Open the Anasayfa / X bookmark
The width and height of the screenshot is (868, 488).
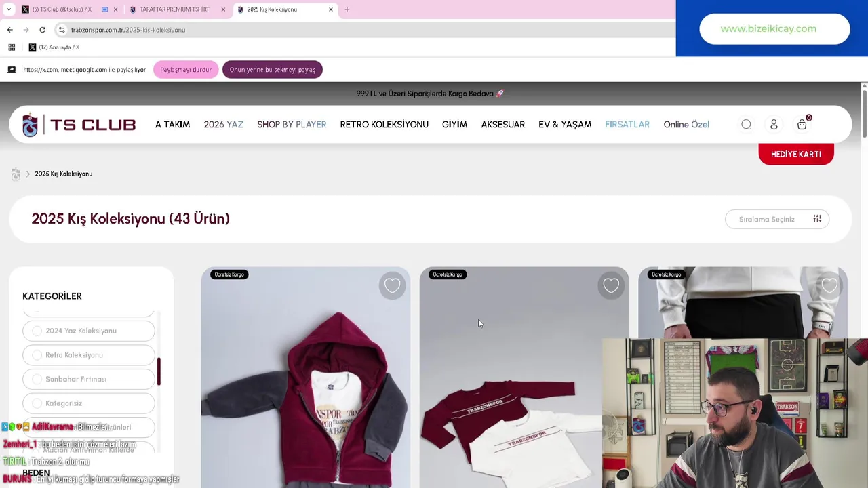pos(54,47)
